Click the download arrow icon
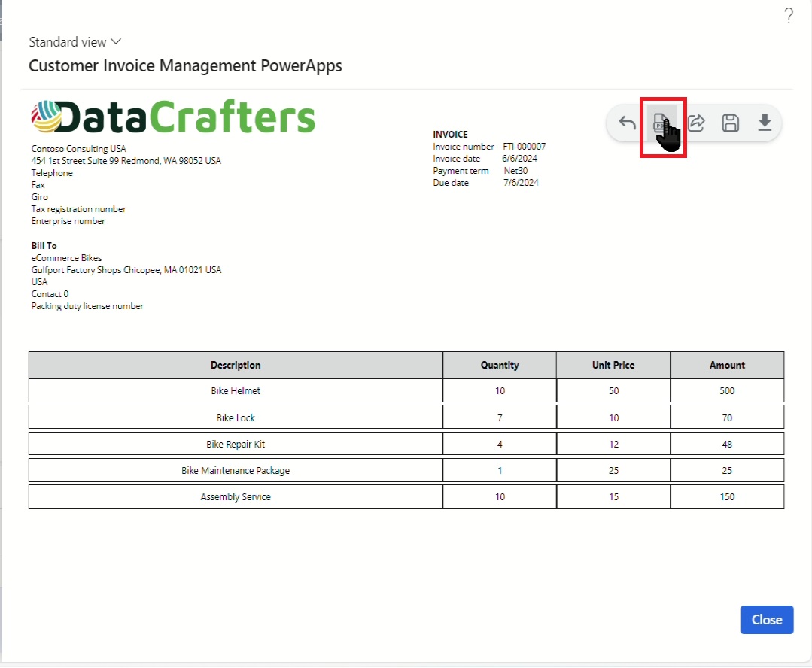The image size is (812, 668). [x=765, y=123]
